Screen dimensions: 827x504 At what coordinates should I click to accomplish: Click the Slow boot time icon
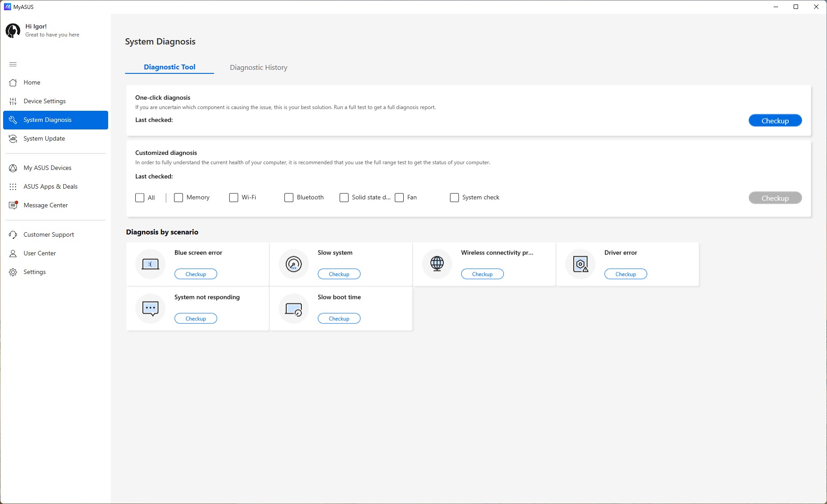coord(294,309)
